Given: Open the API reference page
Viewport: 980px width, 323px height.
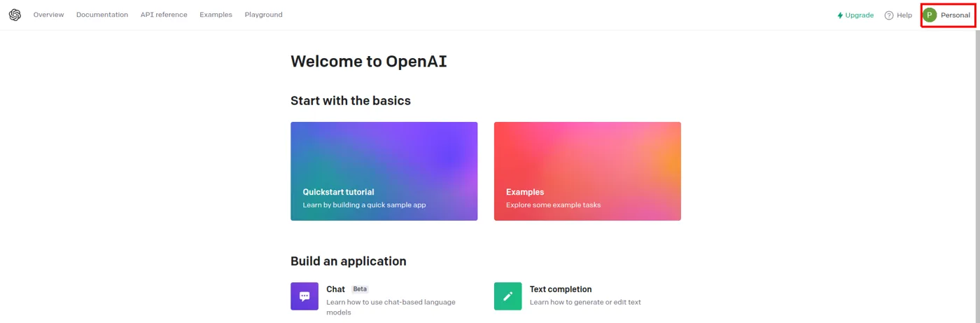Looking at the screenshot, I should tap(164, 15).
